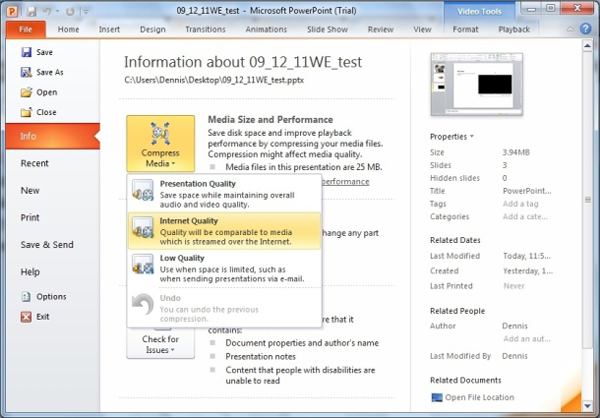Switch to the Home ribbon tab
600x418 pixels.
click(x=68, y=29)
